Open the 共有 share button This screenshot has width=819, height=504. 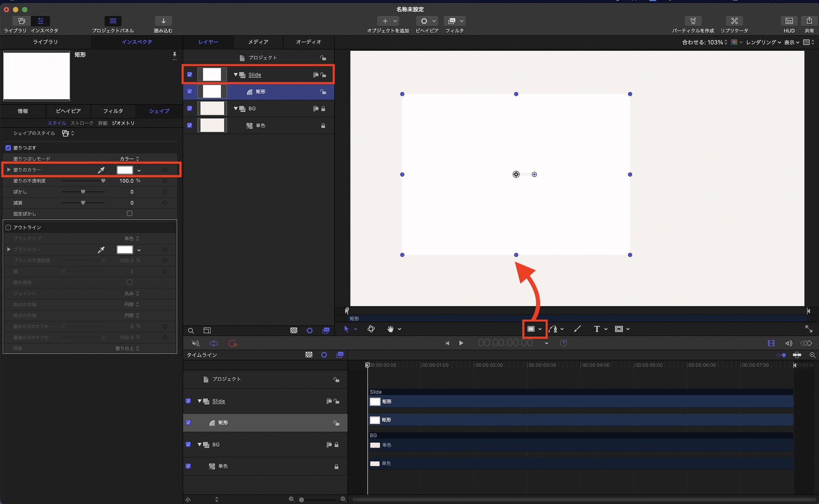point(809,21)
